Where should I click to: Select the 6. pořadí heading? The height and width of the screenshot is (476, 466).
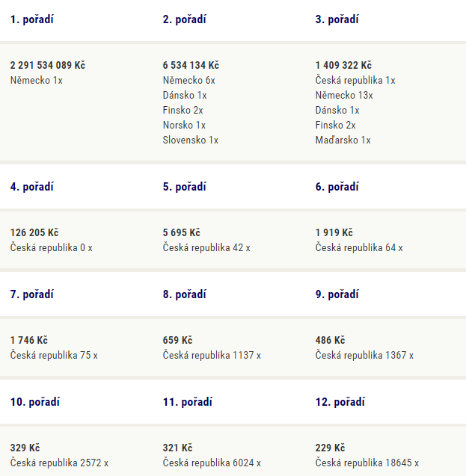click(337, 187)
